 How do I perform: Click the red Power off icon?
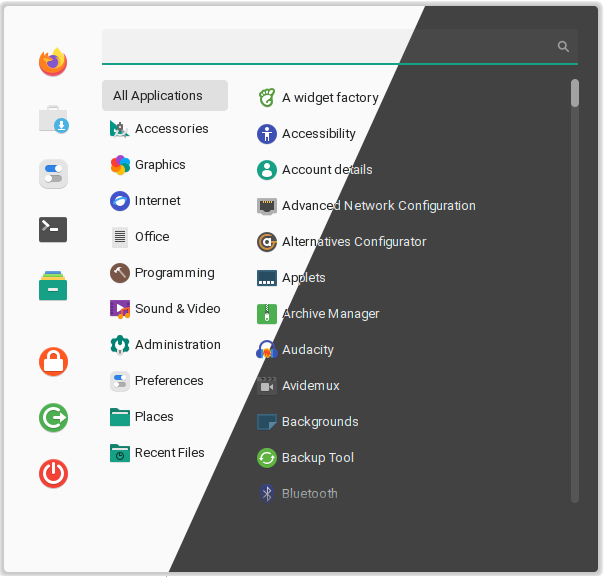(x=54, y=473)
